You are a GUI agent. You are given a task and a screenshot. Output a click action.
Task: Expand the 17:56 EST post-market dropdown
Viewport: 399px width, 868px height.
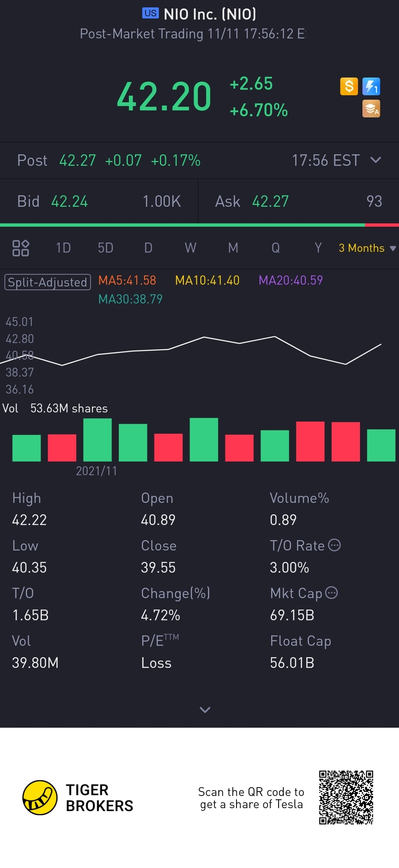tap(376, 160)
